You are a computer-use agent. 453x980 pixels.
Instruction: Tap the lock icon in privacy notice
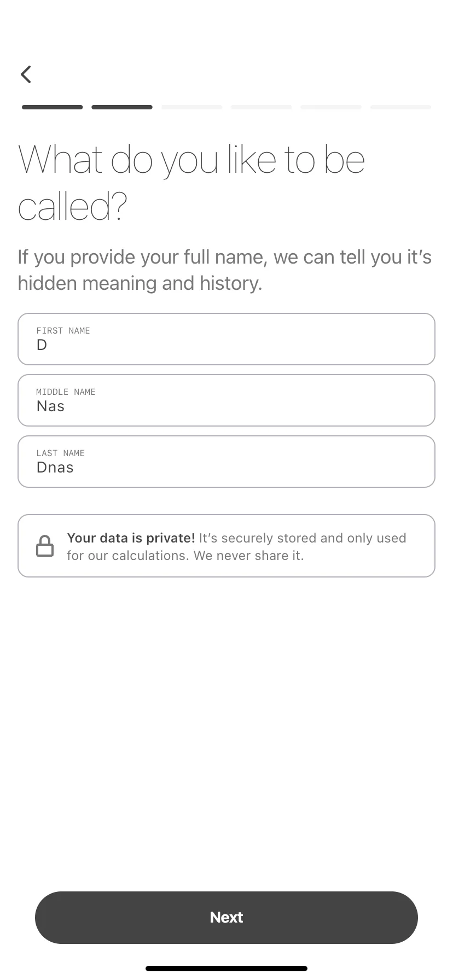(x=45, y=546)
